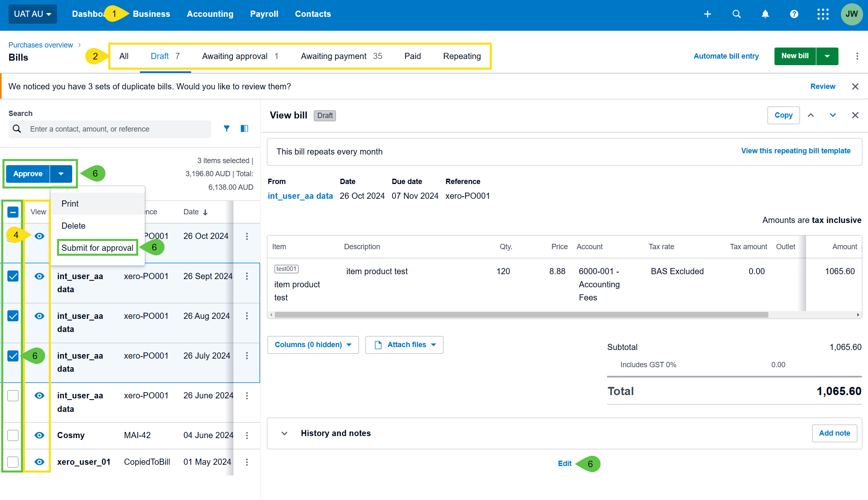Open the New bill dropdown arrow

click(827, 56)
